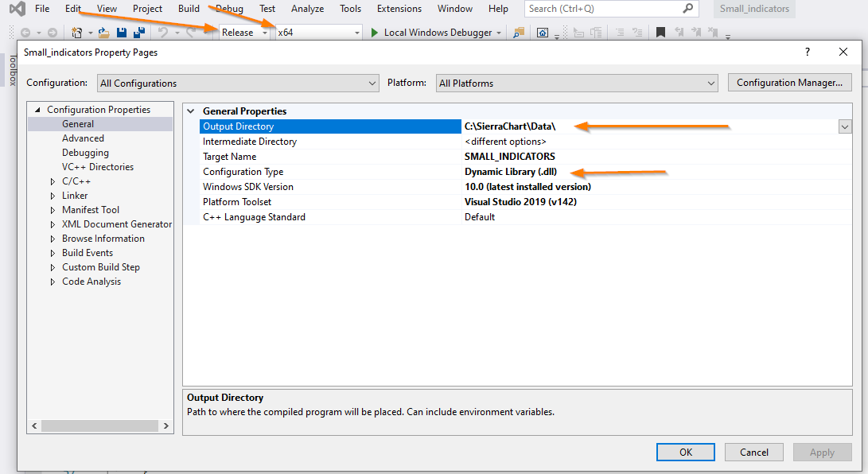This screenshot has height=474, width=868.
Task: Open the New Project dropdown arrow
Action: [90, 33]
